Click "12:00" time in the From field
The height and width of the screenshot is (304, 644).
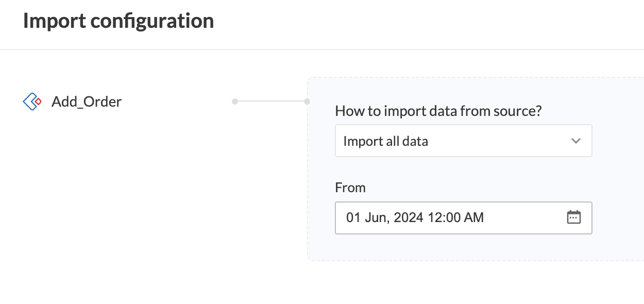click(445, 217)
